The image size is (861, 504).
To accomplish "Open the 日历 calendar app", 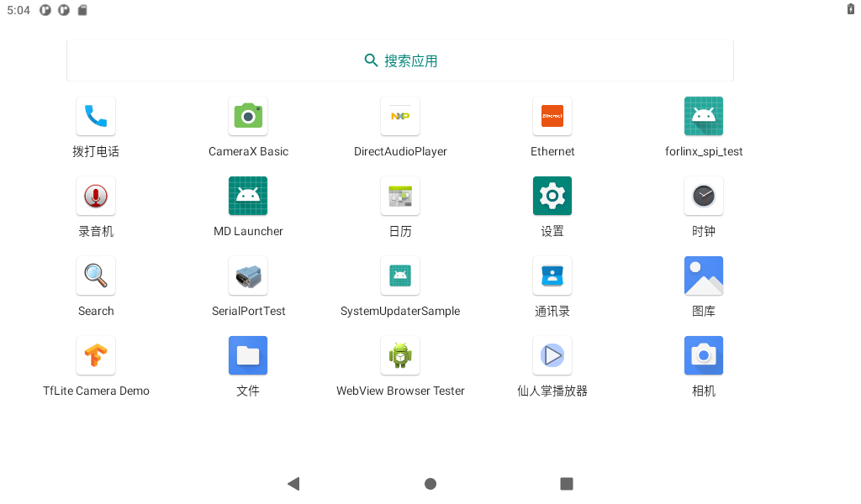I will coord(400,196).
